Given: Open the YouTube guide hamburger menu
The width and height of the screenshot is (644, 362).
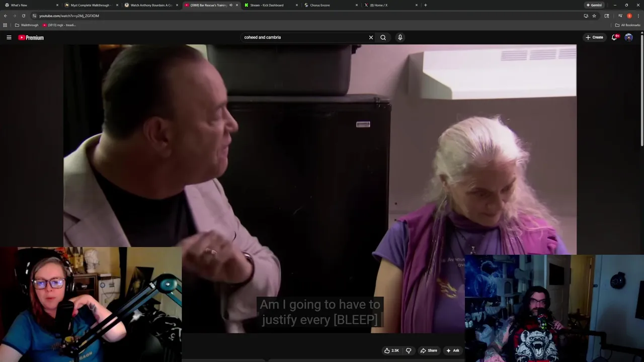Looking at the screenshot, I should (x=9, y=37).
